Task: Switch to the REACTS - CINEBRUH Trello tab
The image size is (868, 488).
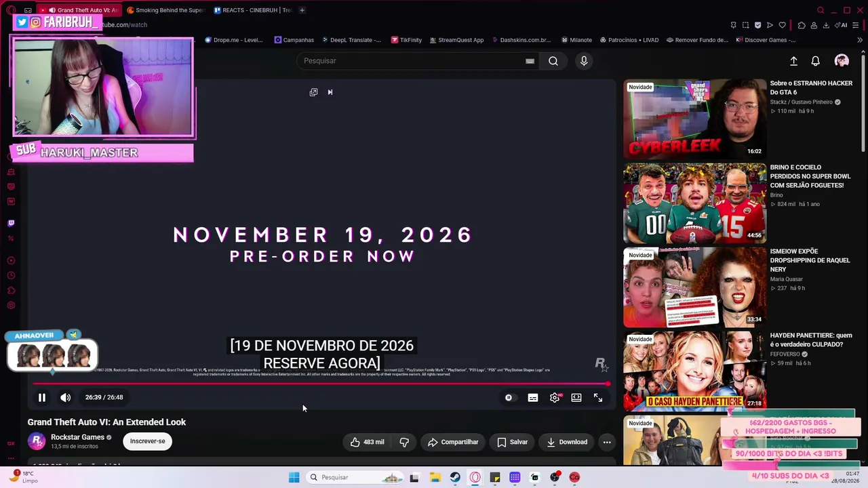Action: click(252, 10)
